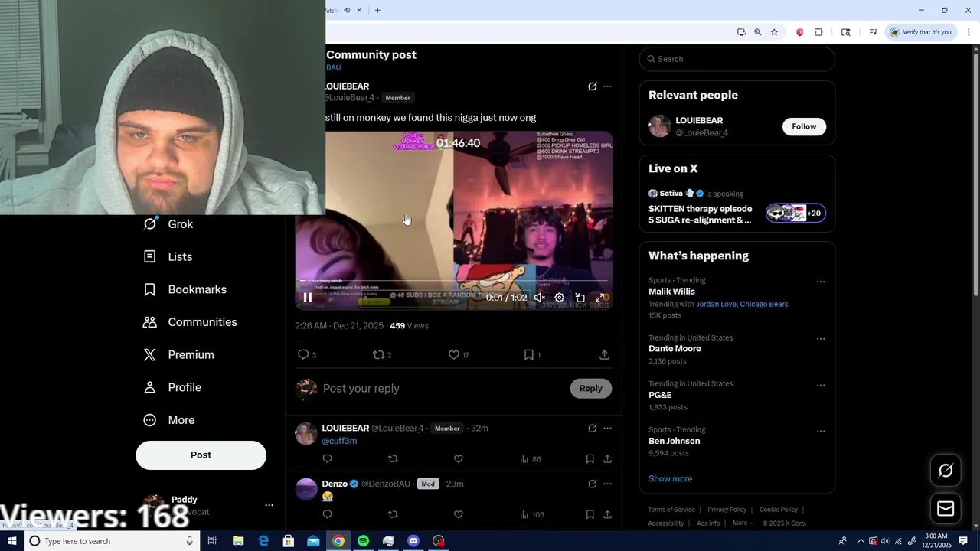Open video player settings gear

coord(560,298)
